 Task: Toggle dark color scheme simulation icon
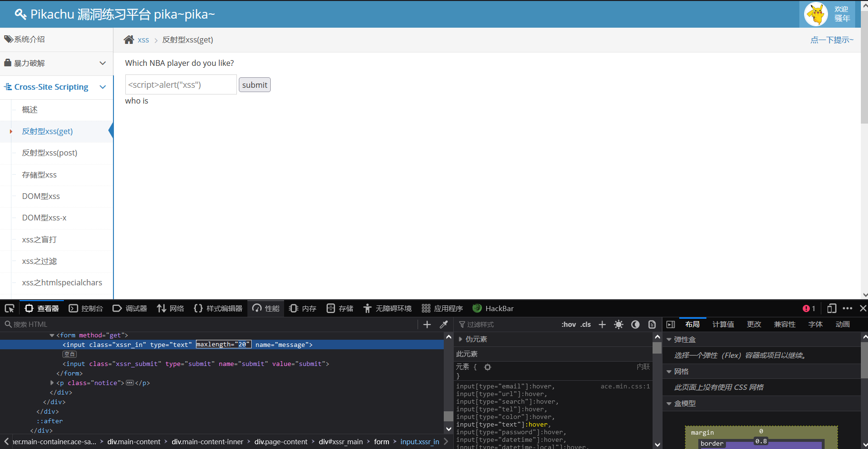click(635, 324)
